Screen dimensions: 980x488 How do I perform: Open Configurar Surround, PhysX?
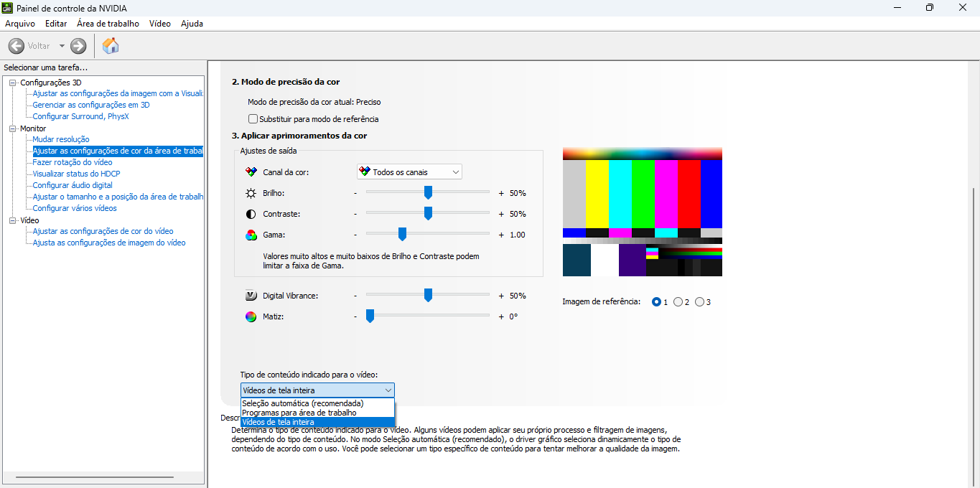(81, 116)
